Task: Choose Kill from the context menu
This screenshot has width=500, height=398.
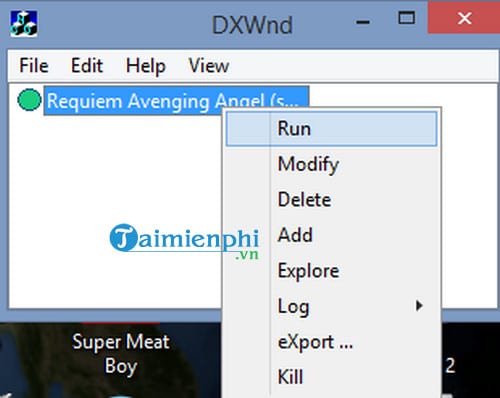Action: tap(332, 377)
